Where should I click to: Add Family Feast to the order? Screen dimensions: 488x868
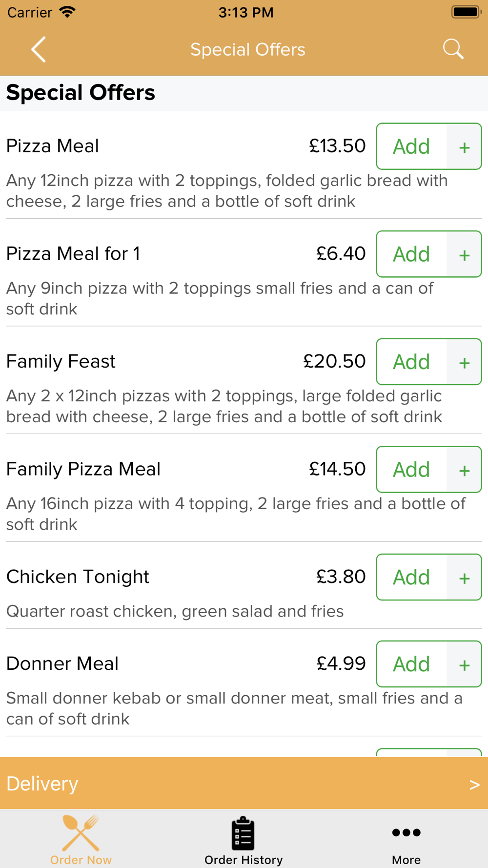pyautogui.click(x=411, y=362)
